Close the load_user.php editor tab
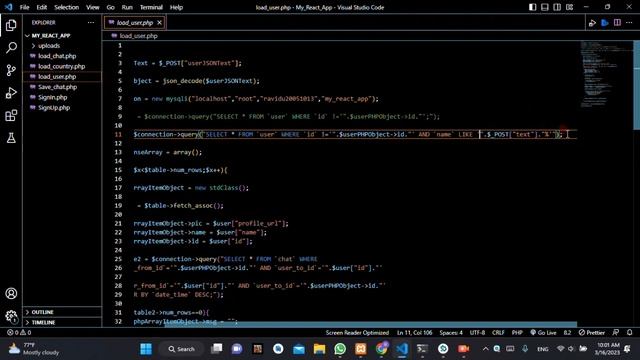The image size is (640, 360). click(159, 22)
